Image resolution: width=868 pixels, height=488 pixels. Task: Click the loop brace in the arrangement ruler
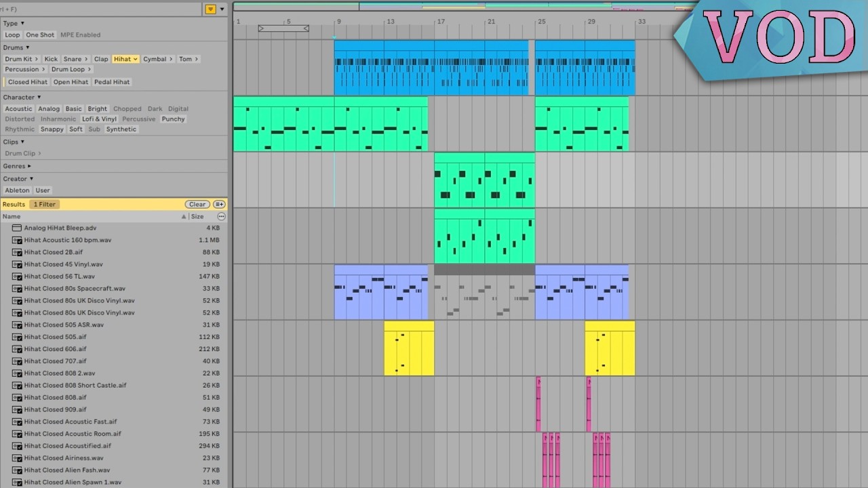coord(283,28)
